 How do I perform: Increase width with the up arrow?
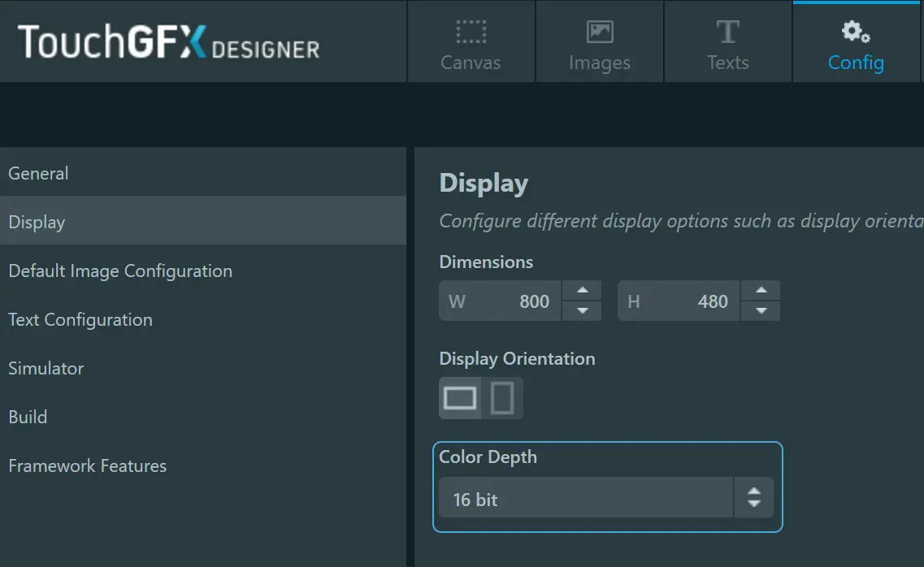582,290
